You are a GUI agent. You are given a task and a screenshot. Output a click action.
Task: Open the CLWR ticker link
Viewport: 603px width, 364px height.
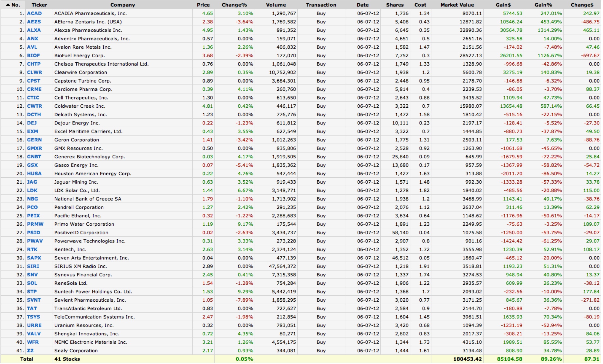point(35,72)
